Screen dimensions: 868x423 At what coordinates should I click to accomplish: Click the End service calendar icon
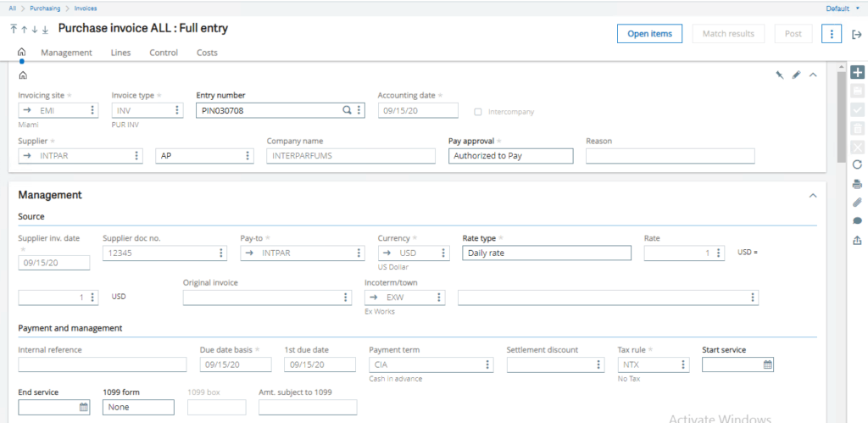click(x=84, y=408)
